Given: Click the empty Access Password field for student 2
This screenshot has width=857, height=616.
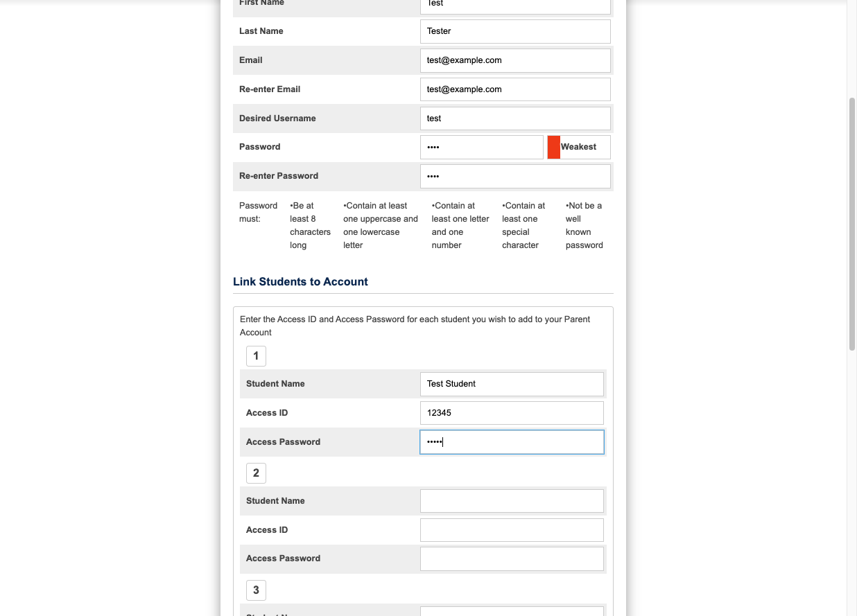Looking at the screenshot, I should coord(512,558).
